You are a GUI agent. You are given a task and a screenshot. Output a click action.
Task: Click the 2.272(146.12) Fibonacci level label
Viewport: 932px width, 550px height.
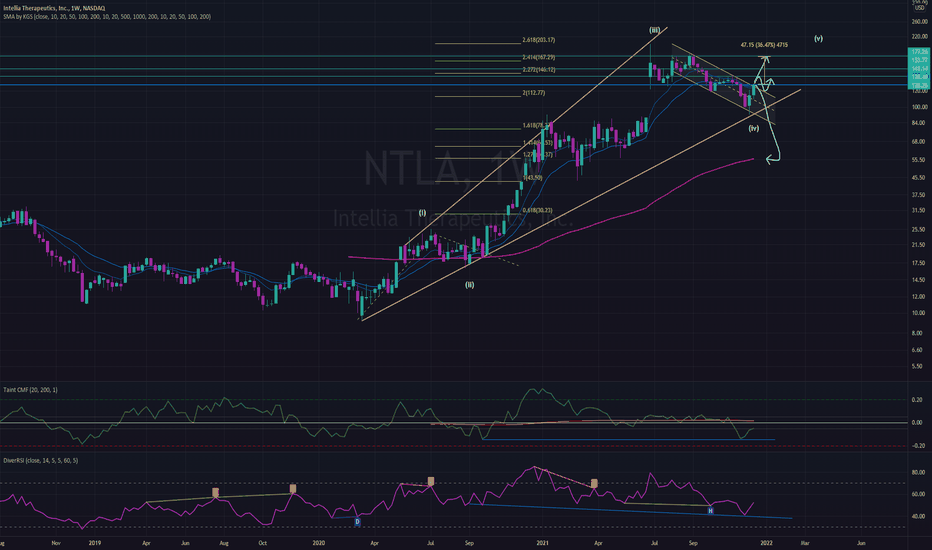coord(539,70)
